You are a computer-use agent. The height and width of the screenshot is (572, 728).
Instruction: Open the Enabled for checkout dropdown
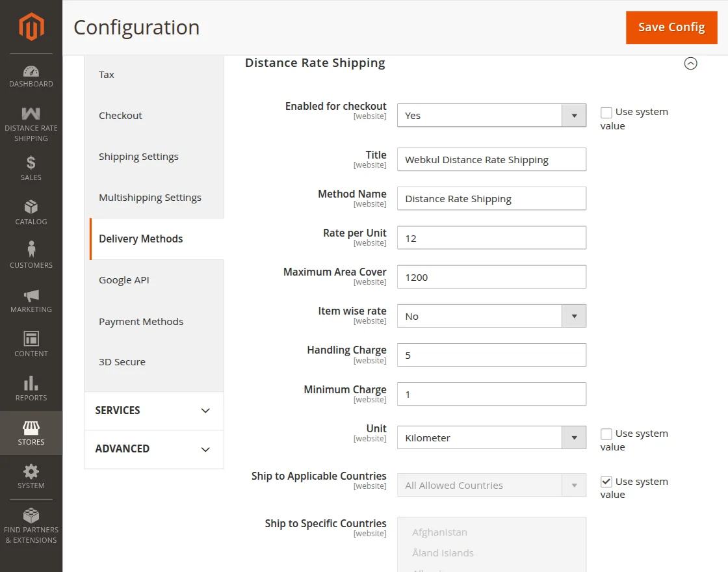tap(573, 115)
